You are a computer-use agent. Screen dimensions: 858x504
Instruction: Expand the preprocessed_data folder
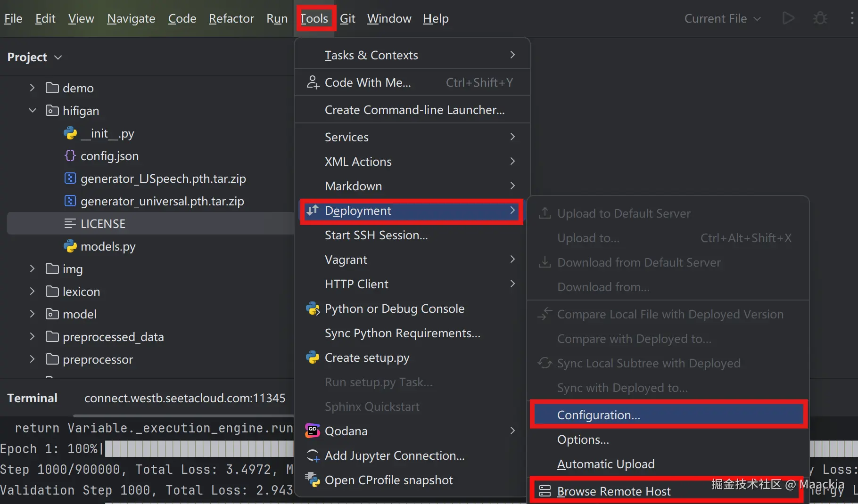click(32, 337)
